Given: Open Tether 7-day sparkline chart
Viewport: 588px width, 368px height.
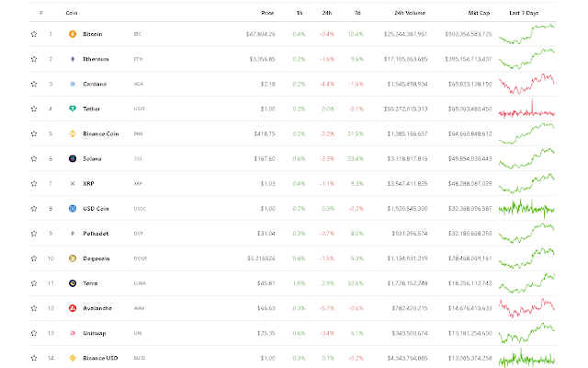Looking at the screenshot, I should coord(526,109).
